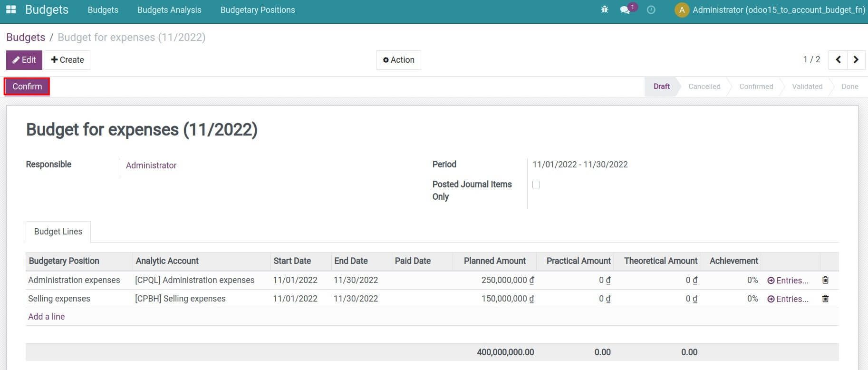Delete the Administration expenses budget line
The height and width of the screenshot is (370, 868).
(825, 280)
